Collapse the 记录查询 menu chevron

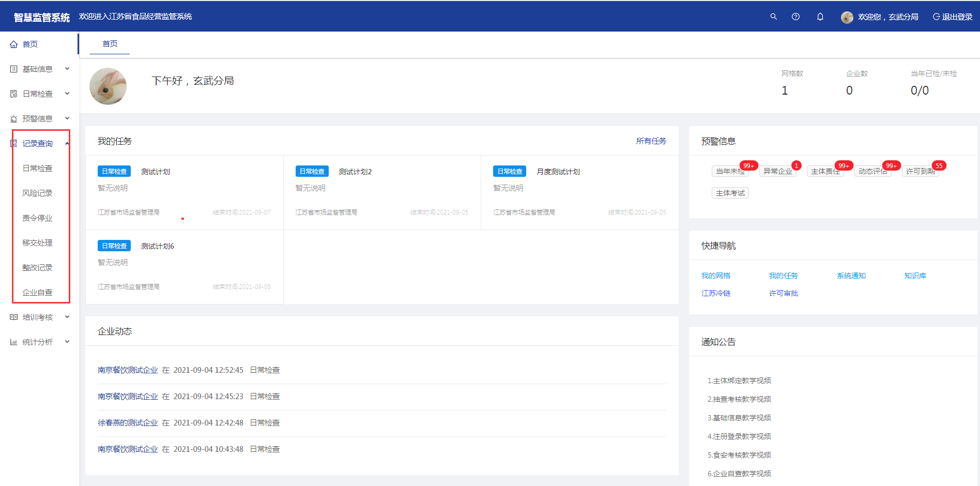pyautogui.click(x=67, y=144)
